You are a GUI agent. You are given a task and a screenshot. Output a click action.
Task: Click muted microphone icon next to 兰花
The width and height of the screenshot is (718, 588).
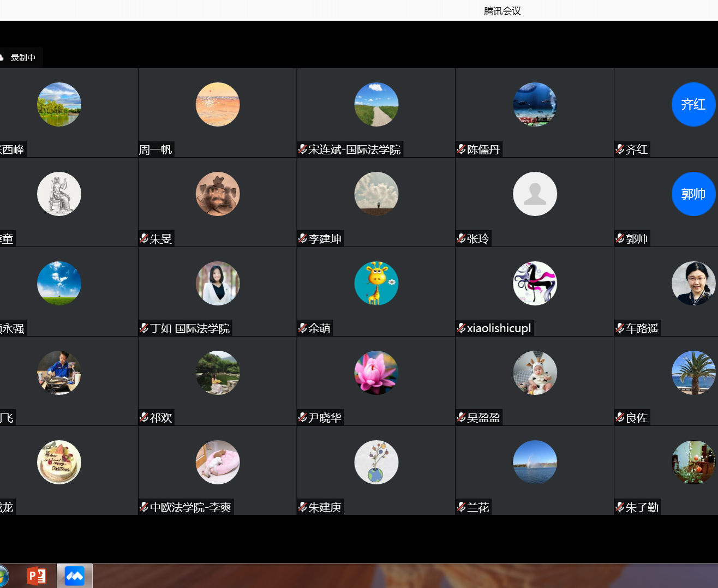pyautogui.click(x=461, y=507)
